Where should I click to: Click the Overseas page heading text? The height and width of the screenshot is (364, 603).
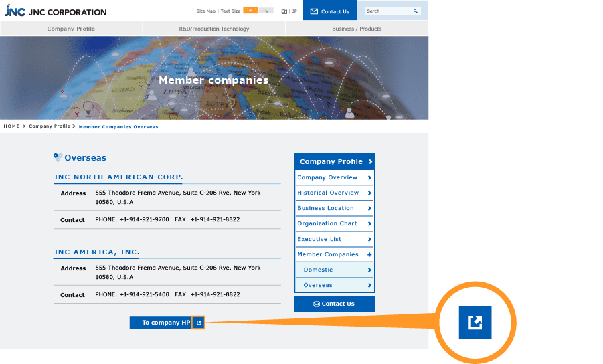pos(86,158)
